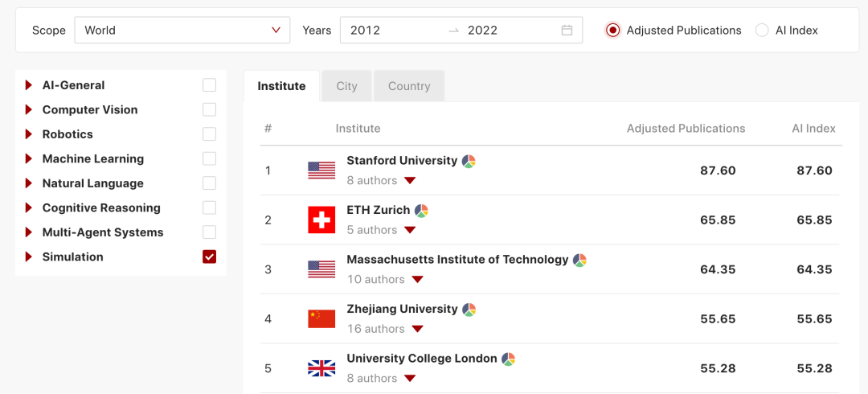Uncheck the Simulation checkbox
868x394 pixels.
point(210,257)
